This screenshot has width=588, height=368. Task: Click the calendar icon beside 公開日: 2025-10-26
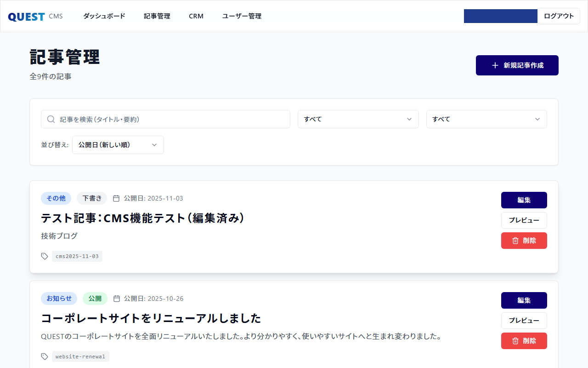(x=117, y=298)
